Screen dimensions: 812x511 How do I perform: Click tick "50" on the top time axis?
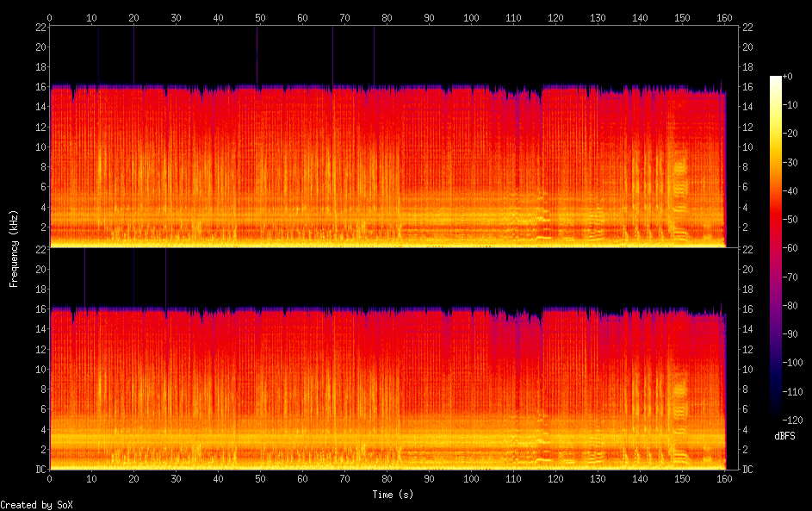pos(260,17)
